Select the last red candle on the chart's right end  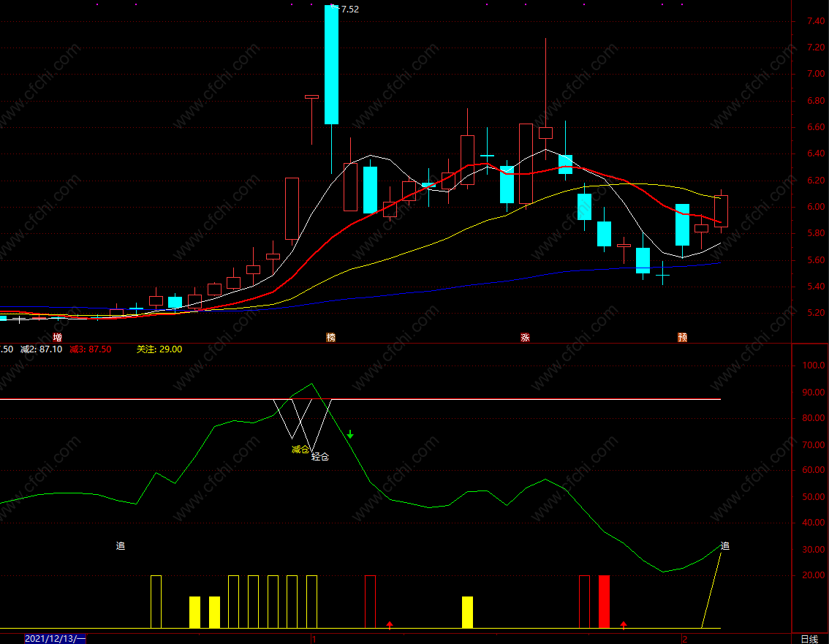pos(721,211)
